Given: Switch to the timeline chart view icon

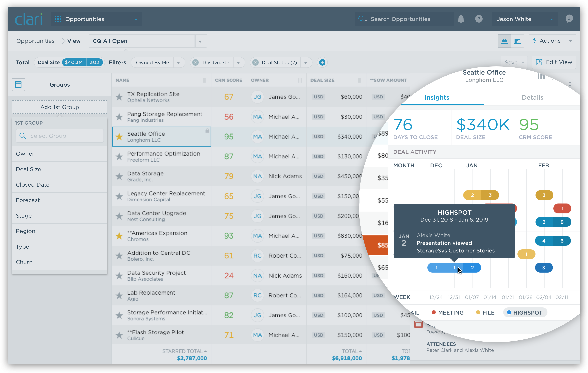Looking at the screenshot, I should pyautogui.click(x=517, y=41).
